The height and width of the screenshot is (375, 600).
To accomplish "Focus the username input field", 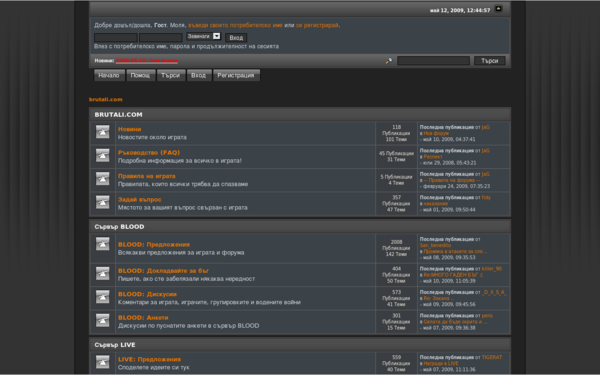I will tap(116, 38).
